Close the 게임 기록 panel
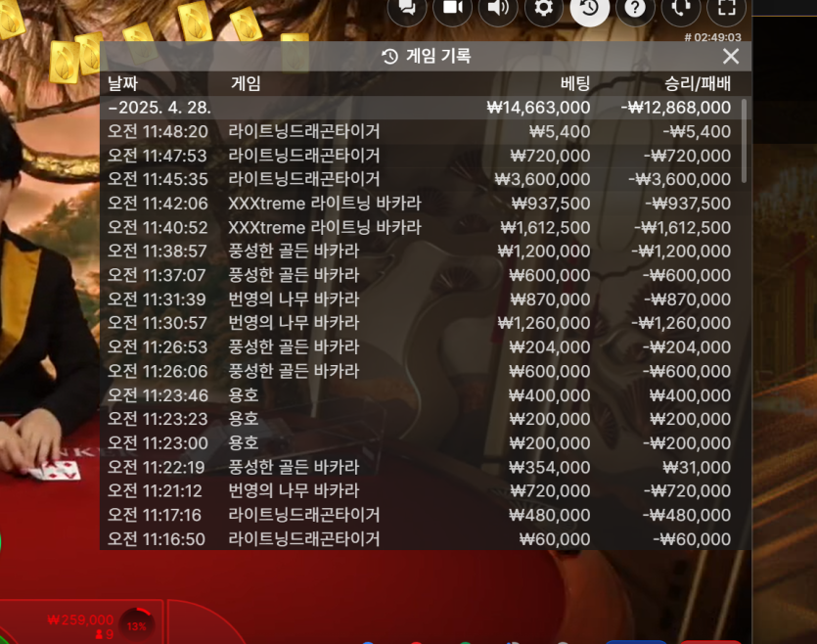This screenshot has height=644, width=817. 731,56
